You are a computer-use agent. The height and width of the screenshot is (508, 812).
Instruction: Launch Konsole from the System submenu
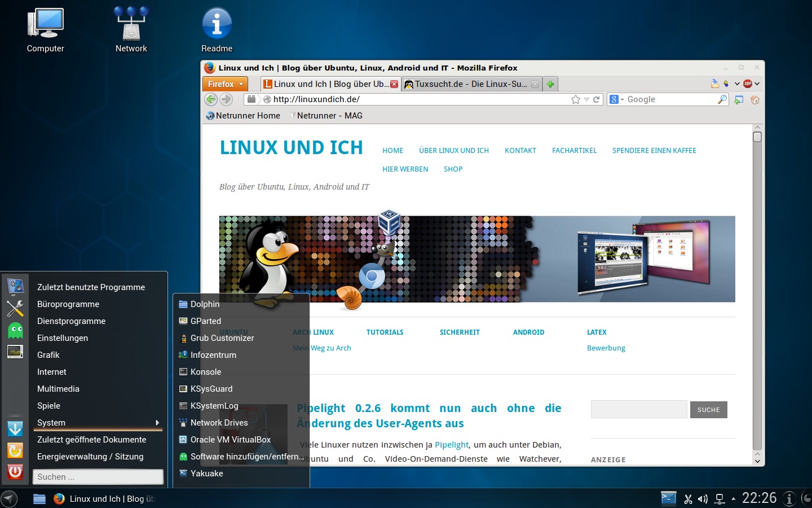click(206, 372)
